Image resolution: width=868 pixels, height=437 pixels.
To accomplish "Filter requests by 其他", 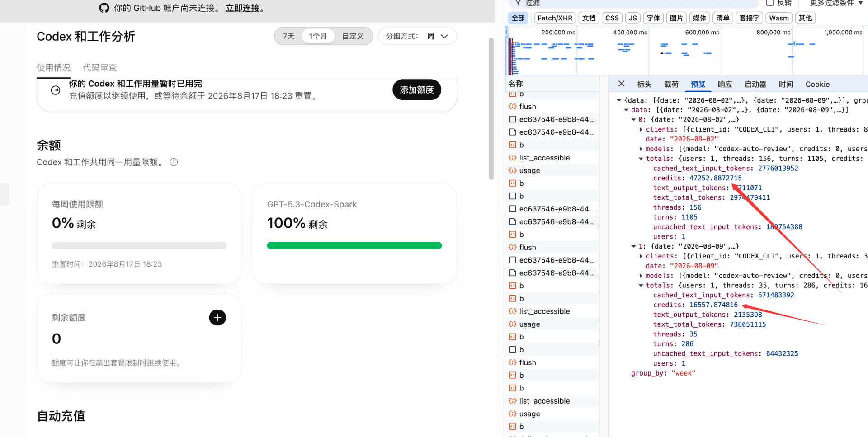I will click(805, 18).
